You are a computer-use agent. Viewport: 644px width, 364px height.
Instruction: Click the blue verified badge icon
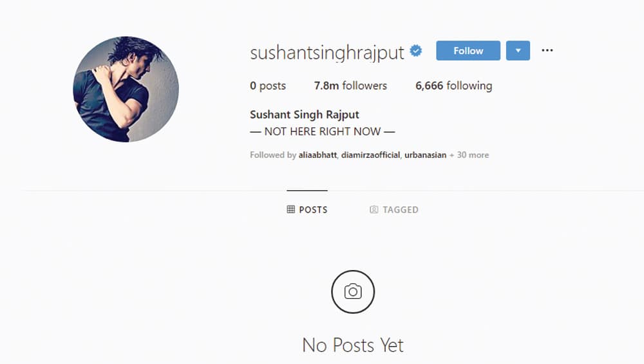416,50
